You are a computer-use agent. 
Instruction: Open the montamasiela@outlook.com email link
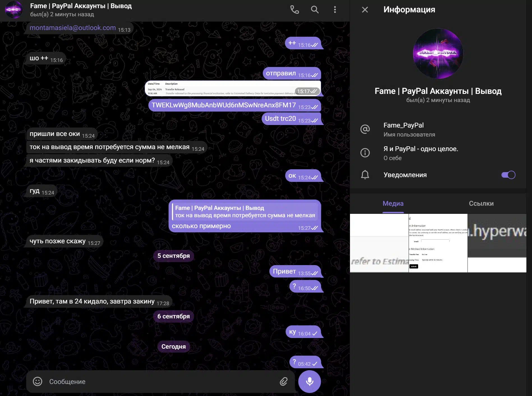click(x=73, y=28)
